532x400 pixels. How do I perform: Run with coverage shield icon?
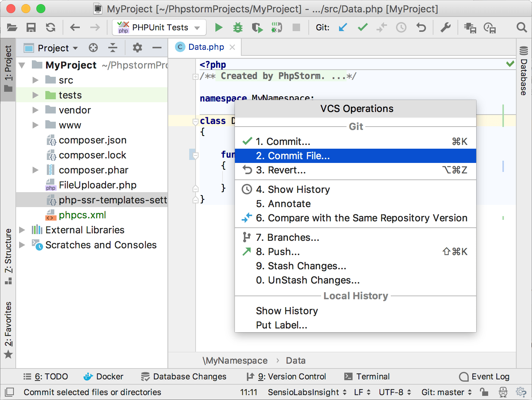point(257,27)
